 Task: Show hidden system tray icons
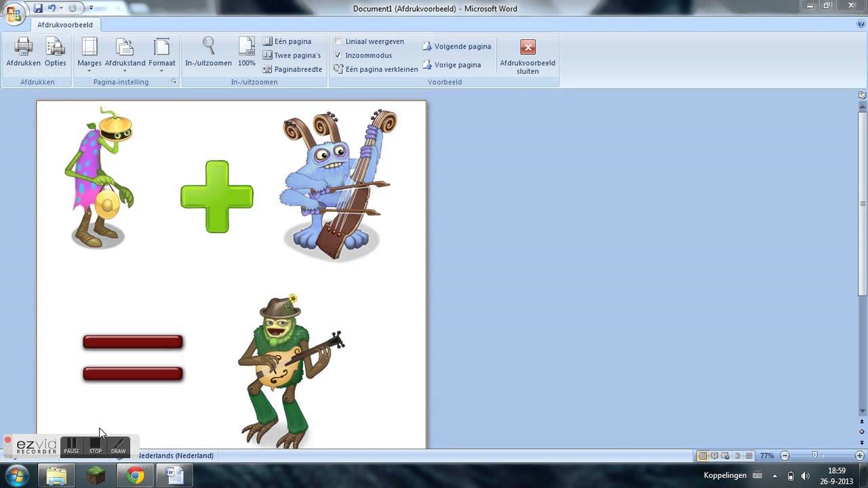tap(774, 476)
